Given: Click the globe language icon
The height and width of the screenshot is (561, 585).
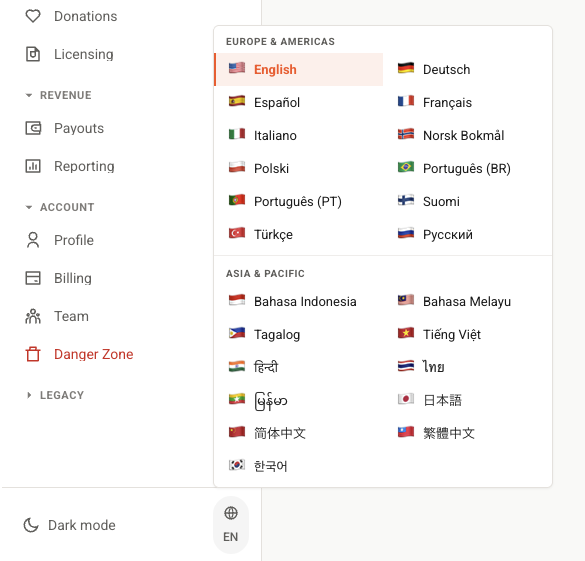Looking at the screenshot, I should point(231,513).
